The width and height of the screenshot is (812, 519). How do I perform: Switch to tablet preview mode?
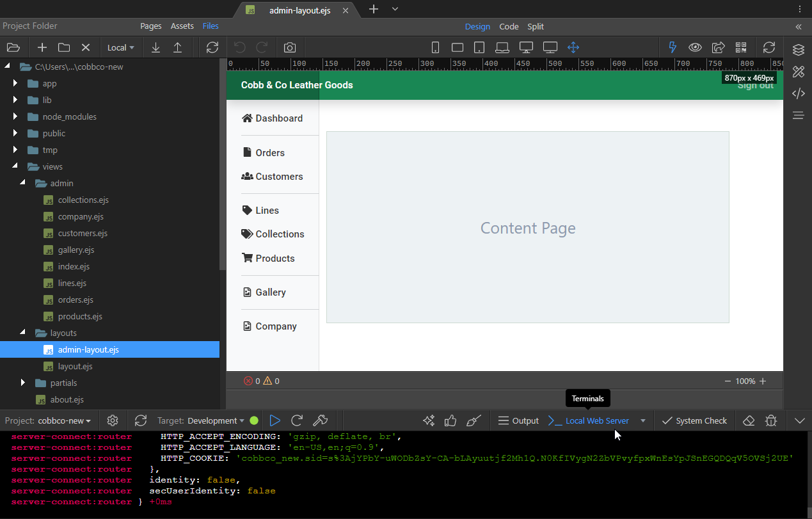point(479,47)
